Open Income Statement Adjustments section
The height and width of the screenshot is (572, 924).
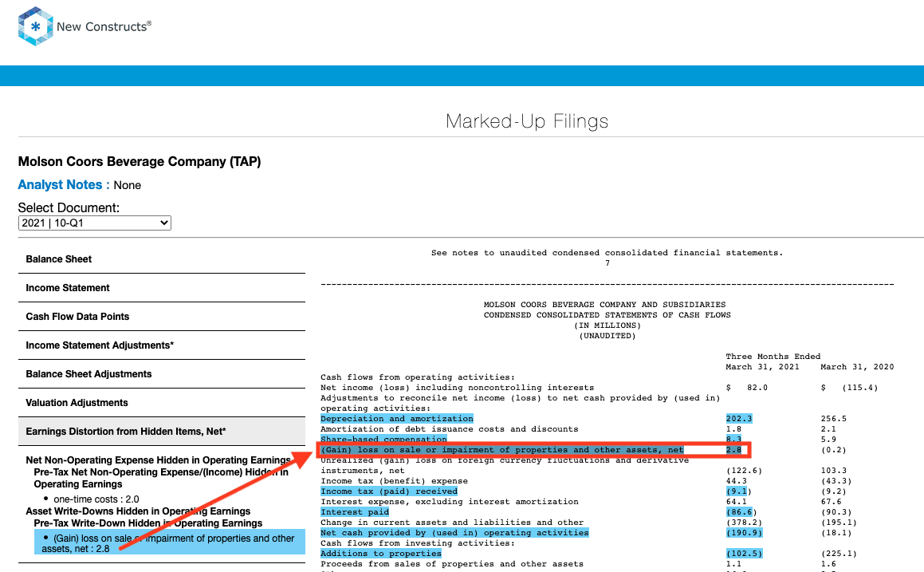pos(100,345)
